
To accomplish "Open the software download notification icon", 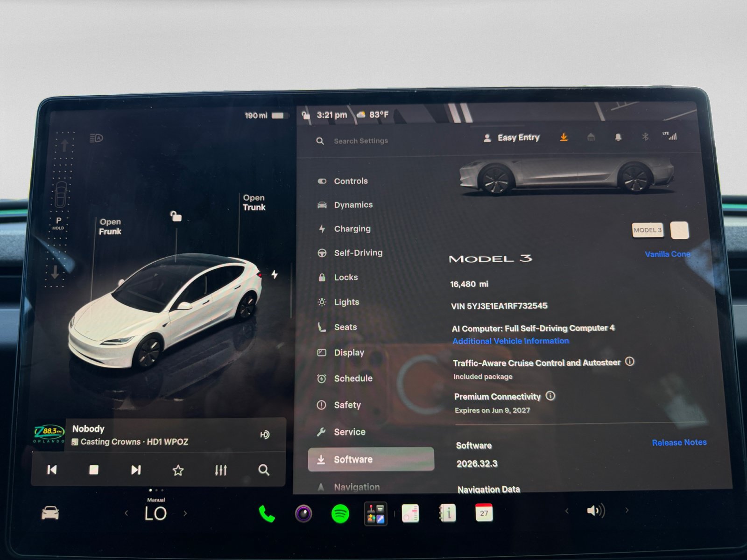I will [564, 137].
